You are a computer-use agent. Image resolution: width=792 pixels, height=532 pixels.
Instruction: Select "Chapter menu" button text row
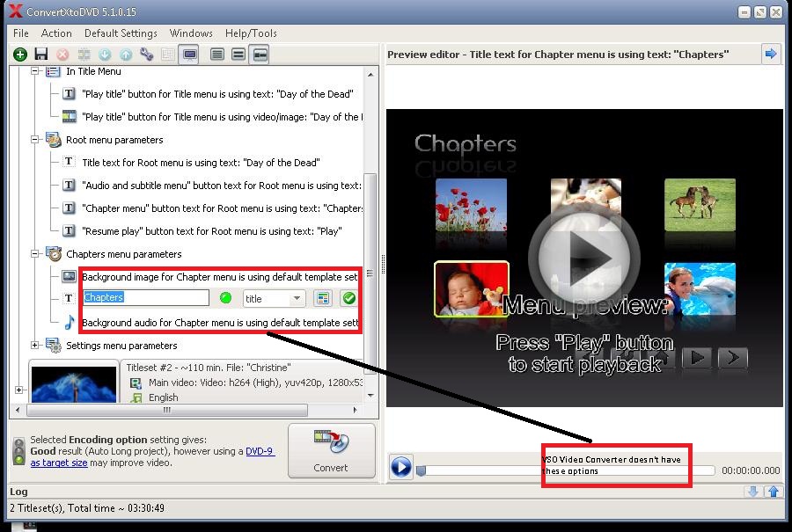[x=223, y=208]
